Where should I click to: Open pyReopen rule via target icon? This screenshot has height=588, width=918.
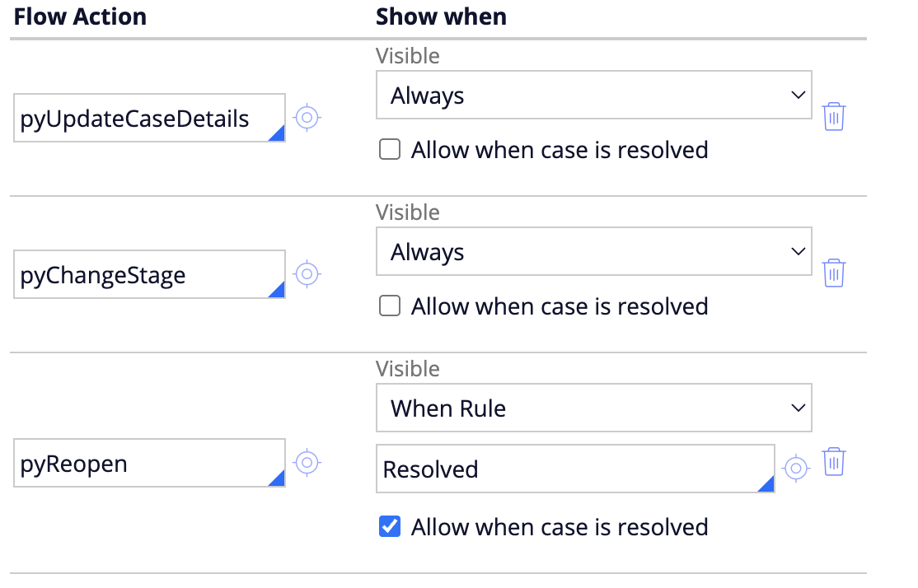tap(307, 463)
